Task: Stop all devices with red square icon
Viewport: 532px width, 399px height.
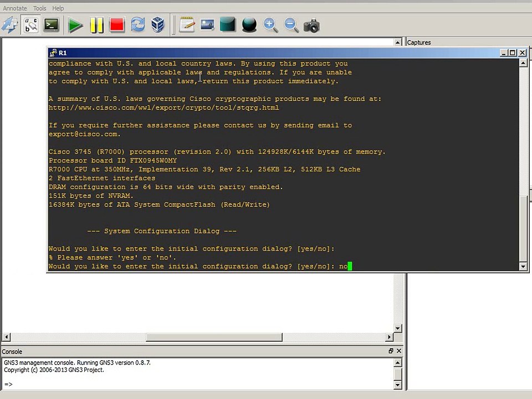Action: click(117, 25)
